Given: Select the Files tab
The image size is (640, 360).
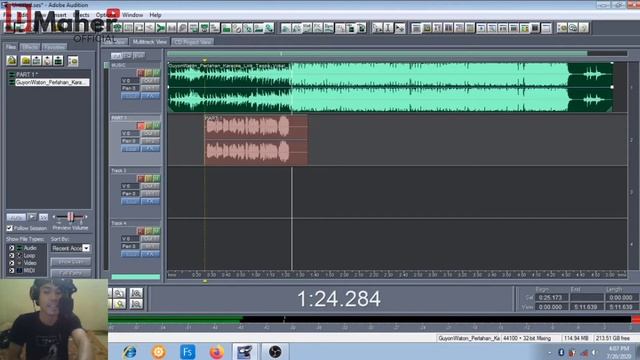Looking at the screenshot, I should (11, 47).
